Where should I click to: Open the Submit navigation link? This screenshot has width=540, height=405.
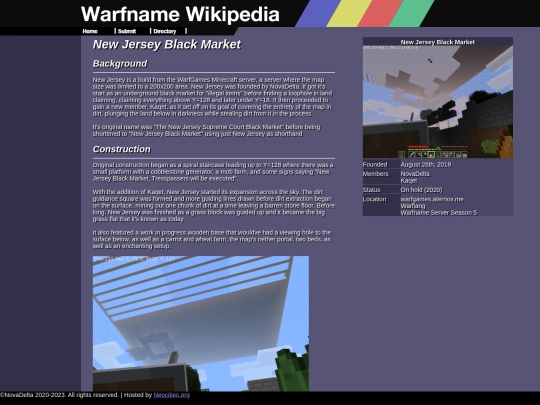point(127,31)
